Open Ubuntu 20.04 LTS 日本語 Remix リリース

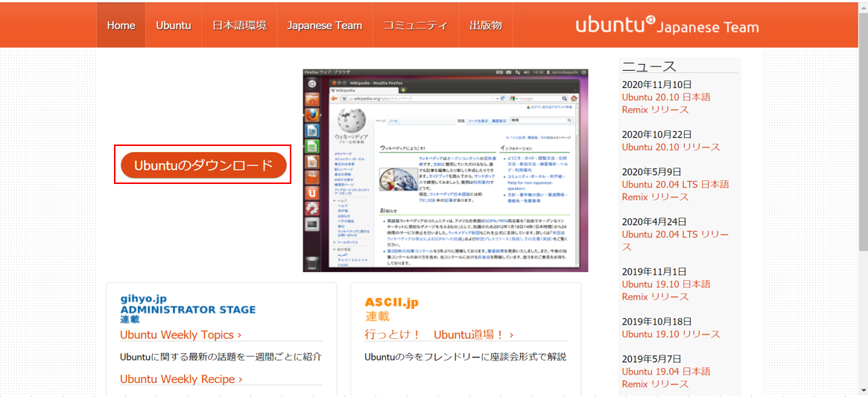click(x=675, y=191)
